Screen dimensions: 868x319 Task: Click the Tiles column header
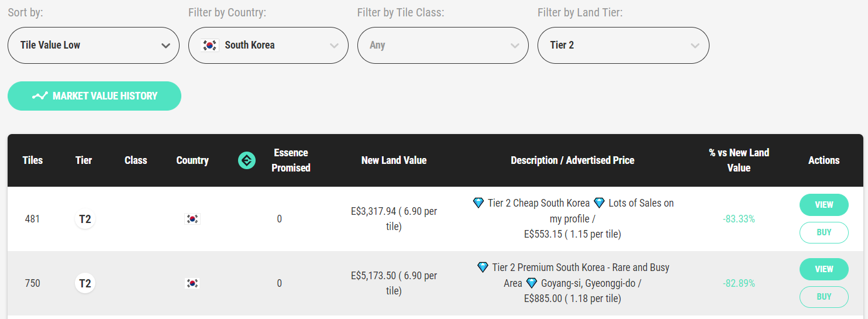click(33, 160)
